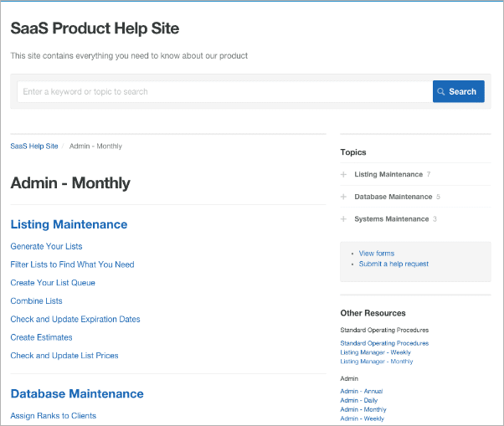This screenshot has width=504, height=426.
Task: Open Filter Lists to Find What You Need
Action: click(72, 264)
